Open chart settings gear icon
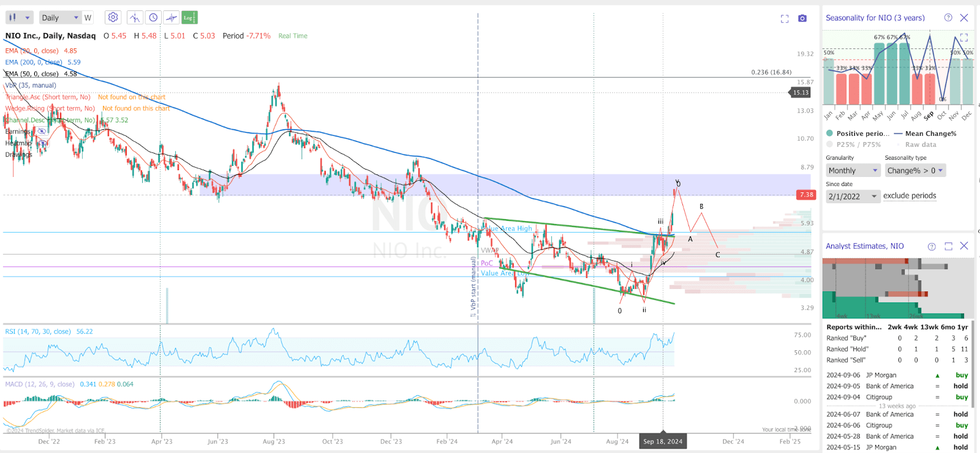This screenshot has width=980, height=453. click(x=113, y=18)
